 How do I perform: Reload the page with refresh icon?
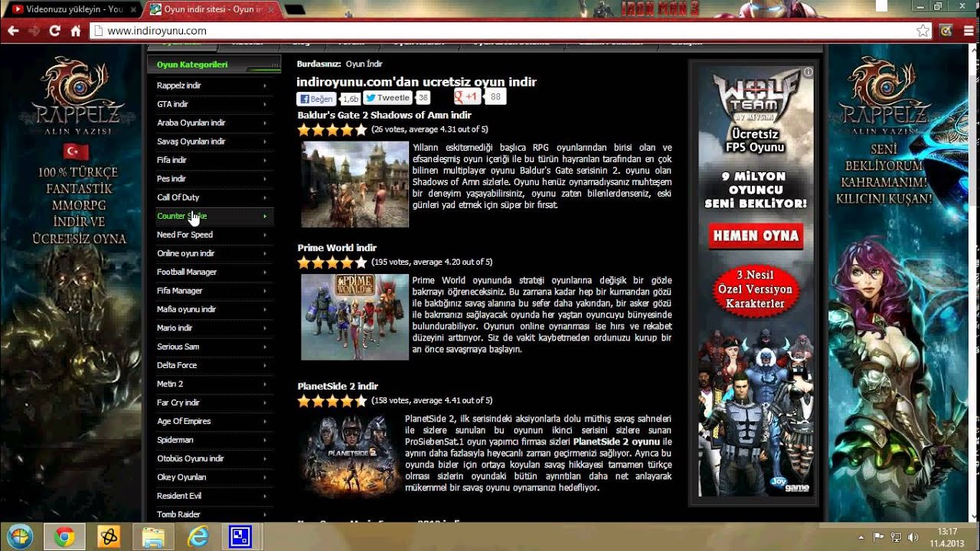(54, 31)
